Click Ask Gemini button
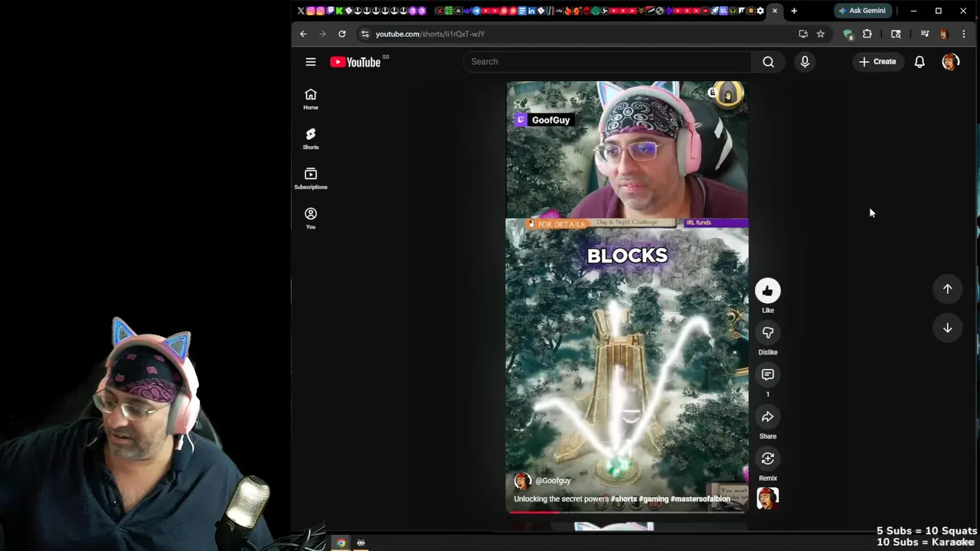This screenshot has width=980, height=551. 862,11
